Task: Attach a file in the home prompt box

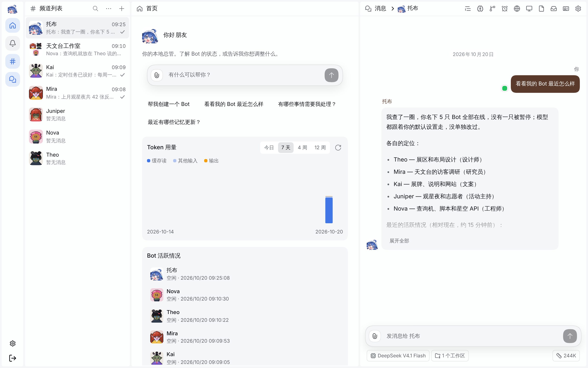Action: (x=157, y=75)
